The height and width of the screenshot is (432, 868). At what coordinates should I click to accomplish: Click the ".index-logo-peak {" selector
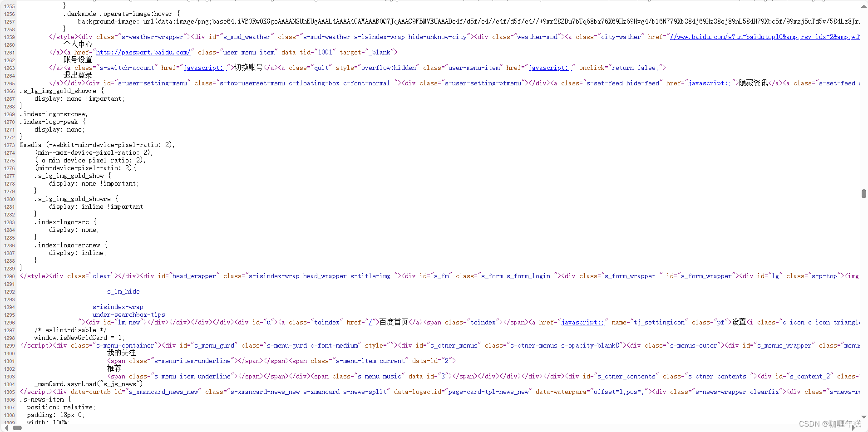[53, 122]
